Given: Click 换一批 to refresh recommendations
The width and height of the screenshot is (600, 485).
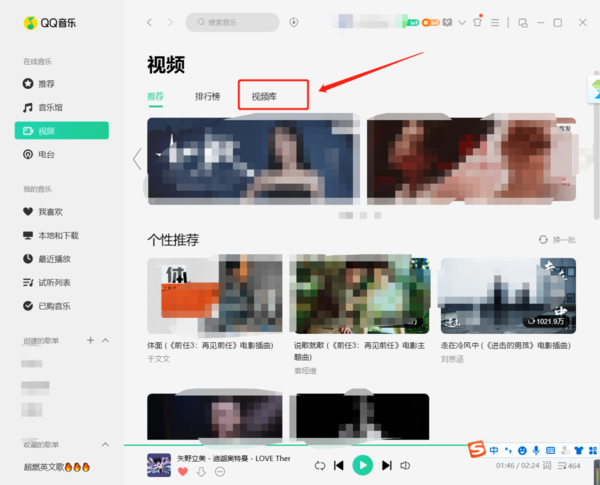Looking at the screenshot, I should 558,240.
